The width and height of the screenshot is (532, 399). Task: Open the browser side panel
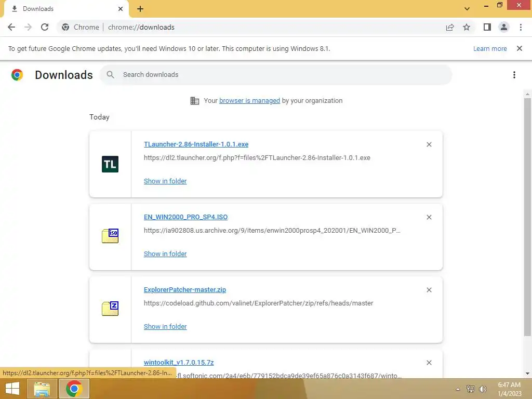(x=487, y=27)
